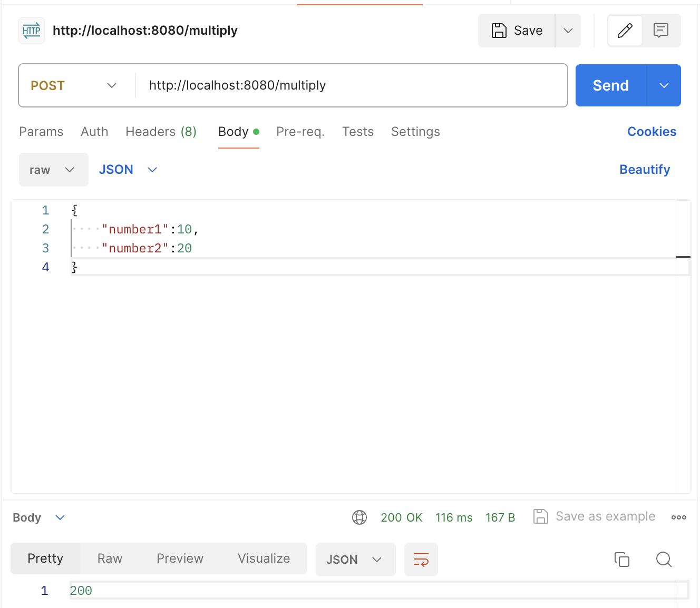The width and height of the screenshot is (700, 608).
Task: Click the request editor minimap scrollbar
Action: (x=683, y=347)
